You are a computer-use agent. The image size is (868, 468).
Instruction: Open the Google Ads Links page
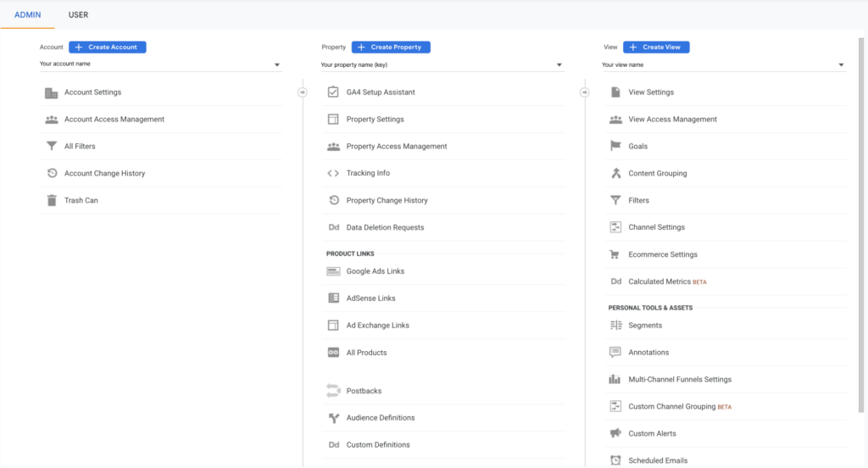pos(375,271)
